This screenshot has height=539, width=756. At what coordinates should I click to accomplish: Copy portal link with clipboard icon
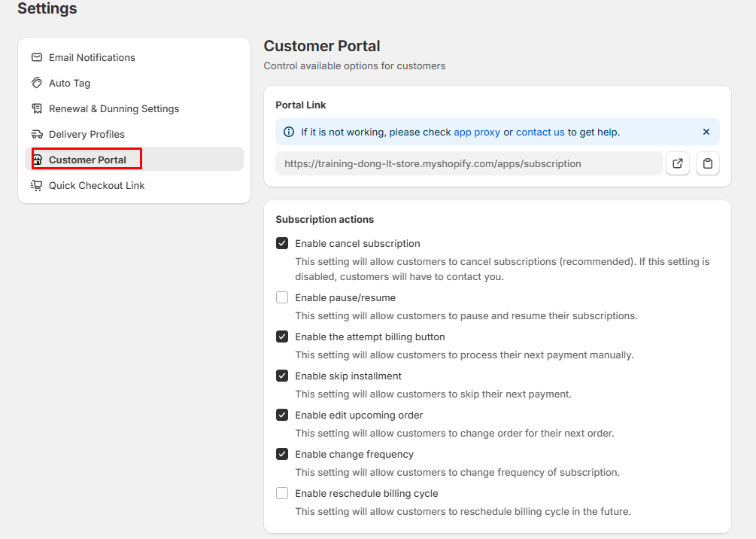[x=707, y=163]
